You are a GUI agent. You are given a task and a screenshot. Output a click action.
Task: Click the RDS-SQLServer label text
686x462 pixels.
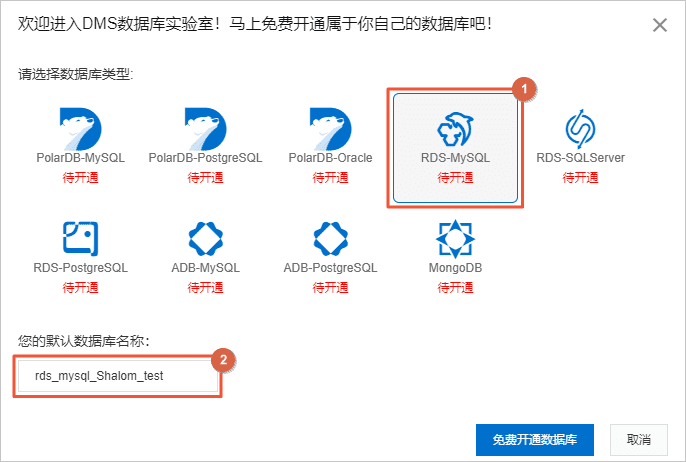(581, 158)
